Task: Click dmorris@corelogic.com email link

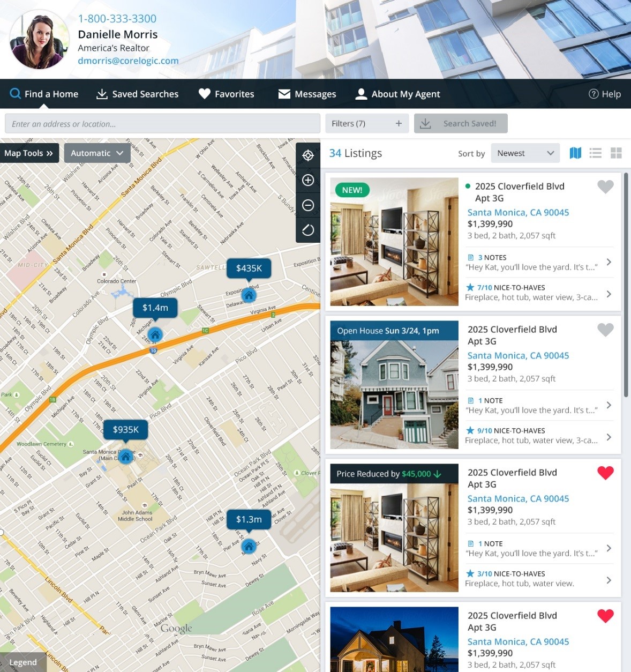Action: tap(128, 61)
